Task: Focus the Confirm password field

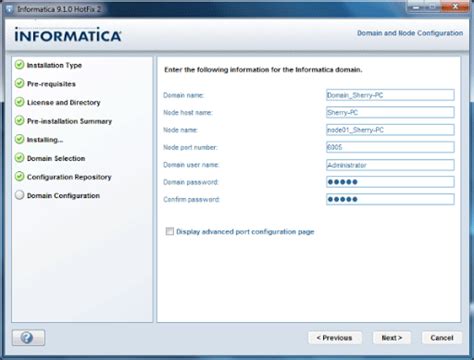Action: (x=390, y=199)
